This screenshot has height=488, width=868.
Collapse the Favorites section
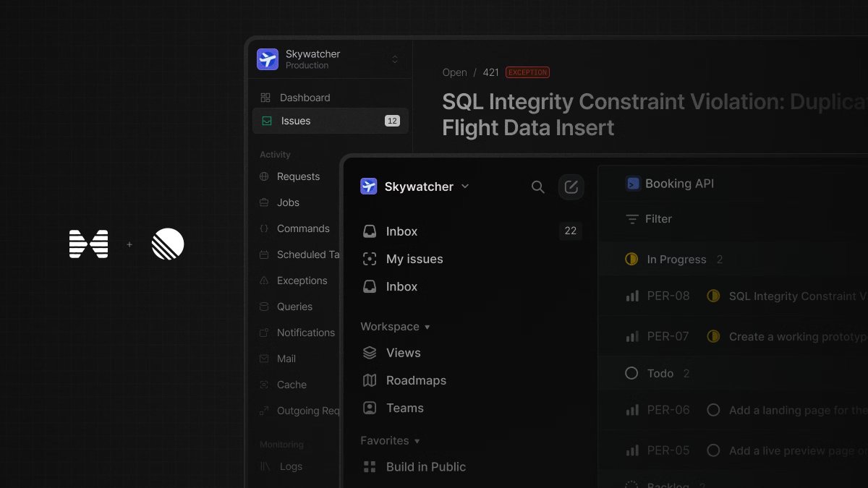click(x=390, y=440)
